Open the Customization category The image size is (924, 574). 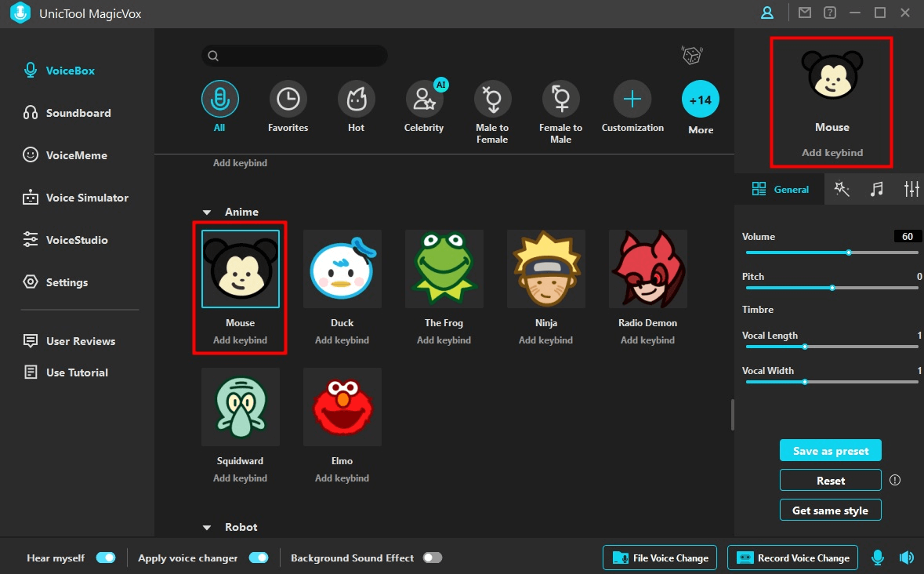(x=632, y=99)
